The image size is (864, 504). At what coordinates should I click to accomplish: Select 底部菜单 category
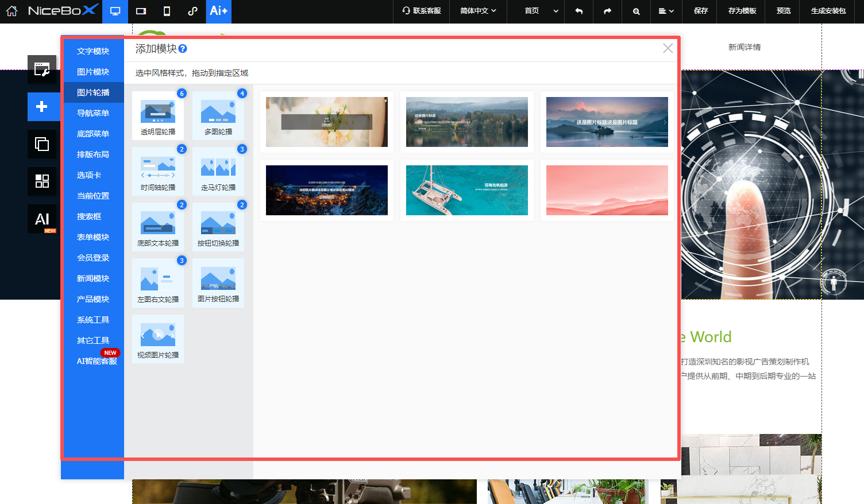[93, 134]
